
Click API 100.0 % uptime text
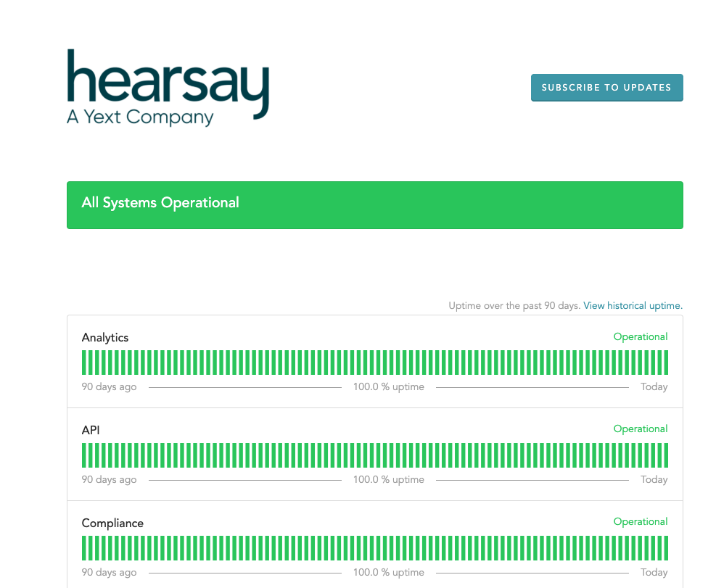[x=389, y=479]
